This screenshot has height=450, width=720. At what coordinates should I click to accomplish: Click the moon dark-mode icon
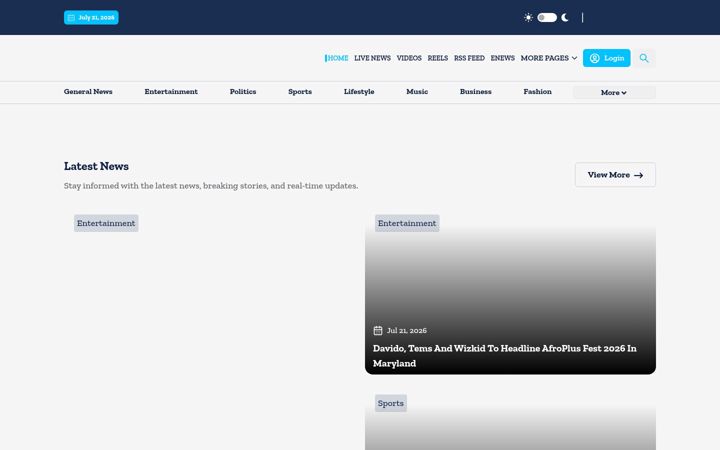click(x=565, y=17)
